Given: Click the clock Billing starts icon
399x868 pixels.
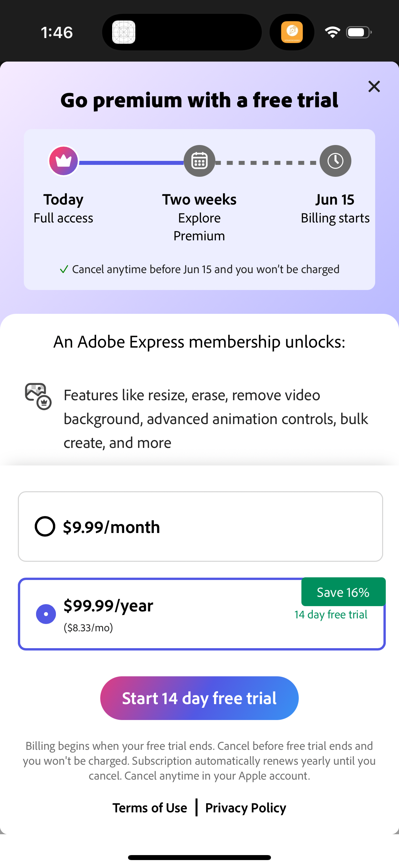Looking at the screenshot, I should tap(335, 161).
